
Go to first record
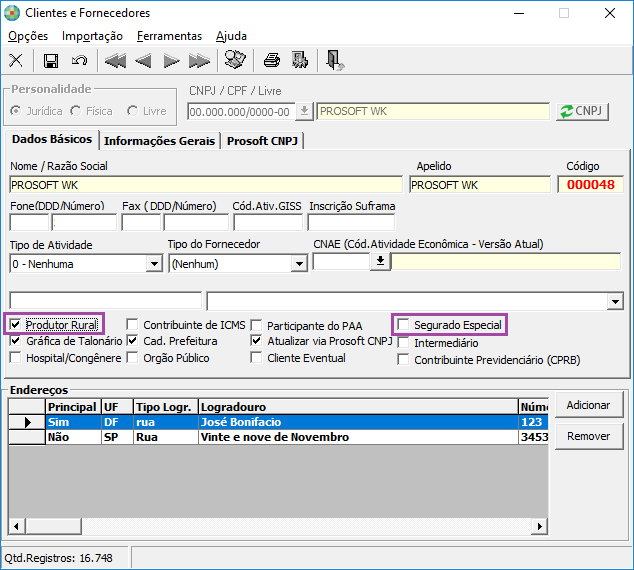tap(115, 61)
